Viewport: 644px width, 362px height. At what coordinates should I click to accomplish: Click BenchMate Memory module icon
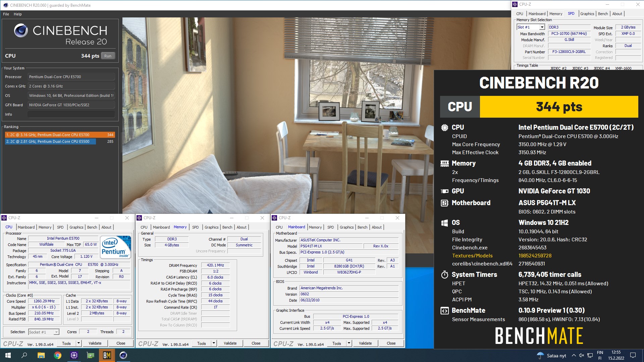point(444,163)
